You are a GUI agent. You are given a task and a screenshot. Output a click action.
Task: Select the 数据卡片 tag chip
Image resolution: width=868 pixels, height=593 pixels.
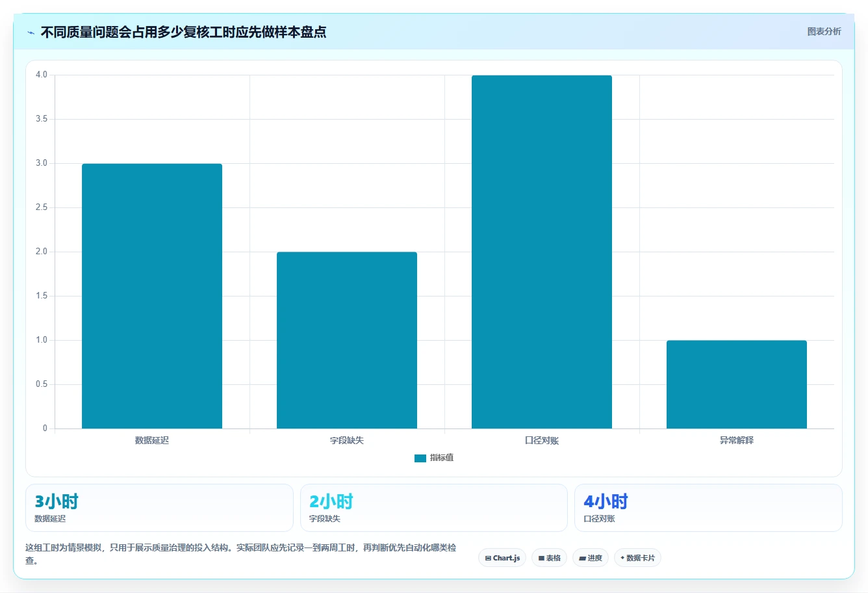click(x=637, y=558)
